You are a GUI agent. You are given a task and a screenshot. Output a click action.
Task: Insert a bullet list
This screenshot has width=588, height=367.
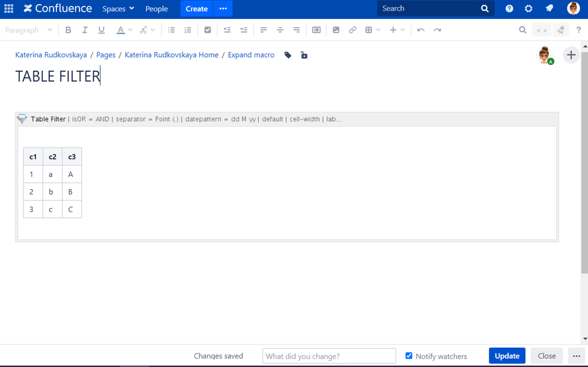(171, 30)
